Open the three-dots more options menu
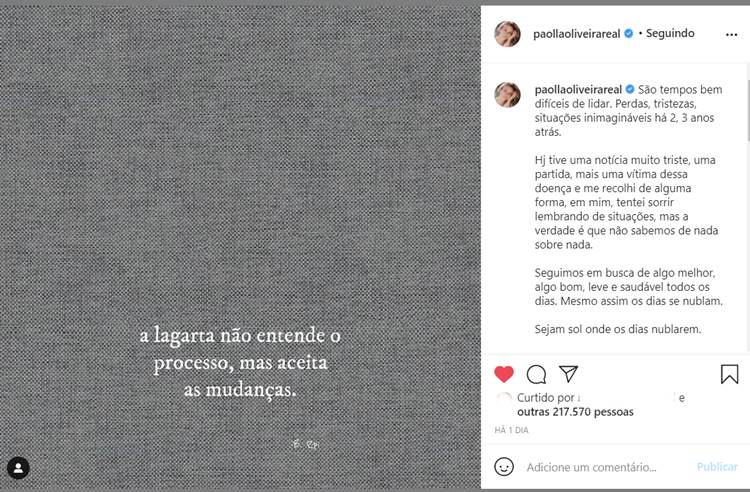This screenshot has height=492, width=750. click(x=731, y=34)
